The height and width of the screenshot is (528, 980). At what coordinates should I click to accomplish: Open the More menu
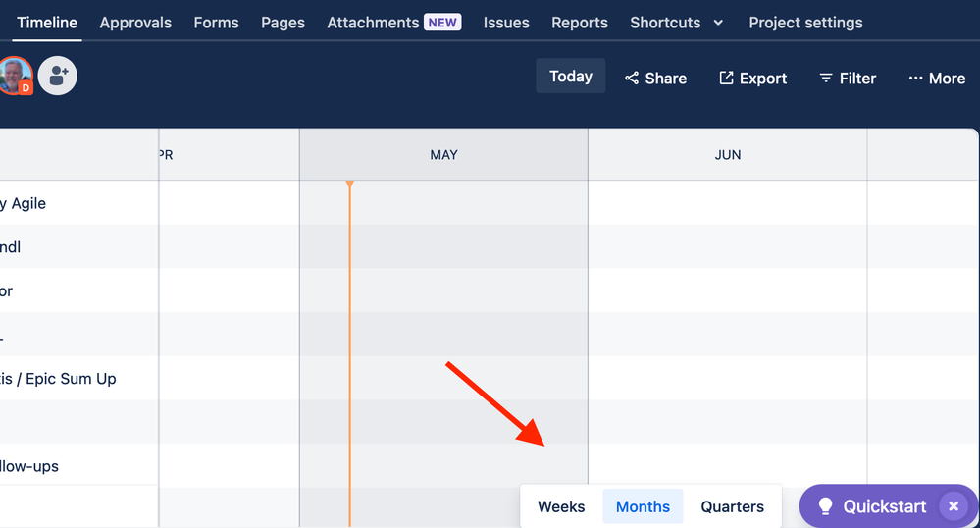[x=937, y=79]
